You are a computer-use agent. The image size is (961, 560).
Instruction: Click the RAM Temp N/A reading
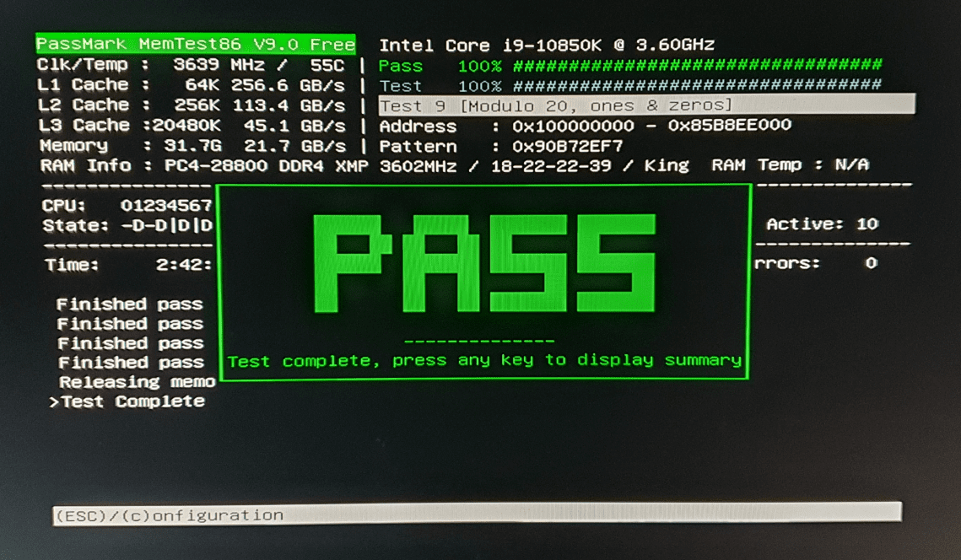[790, 164]
